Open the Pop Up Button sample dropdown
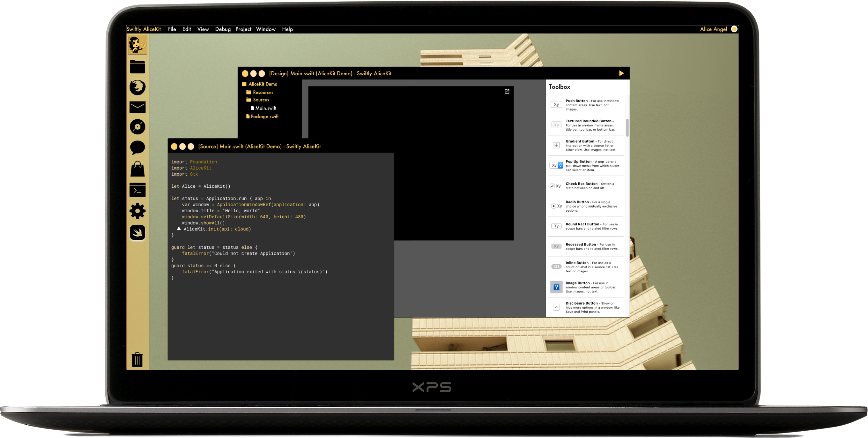868x438 pixels. click(x=556, y=165)
